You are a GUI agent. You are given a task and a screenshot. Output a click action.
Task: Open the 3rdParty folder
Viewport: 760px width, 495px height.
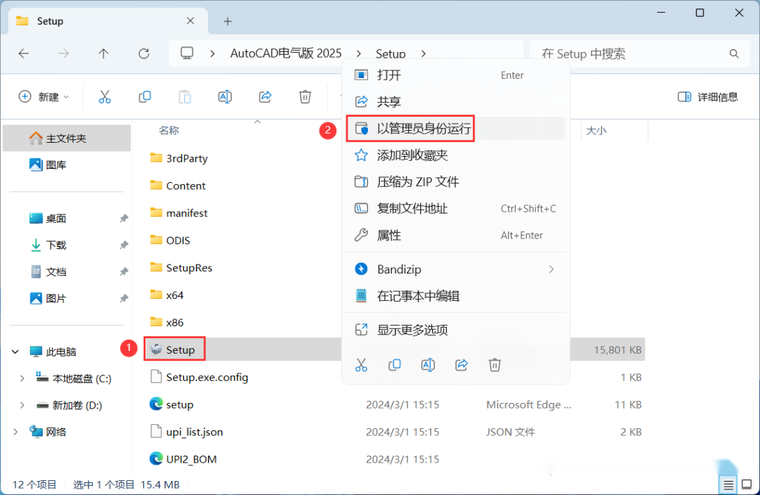coord(186,158)
